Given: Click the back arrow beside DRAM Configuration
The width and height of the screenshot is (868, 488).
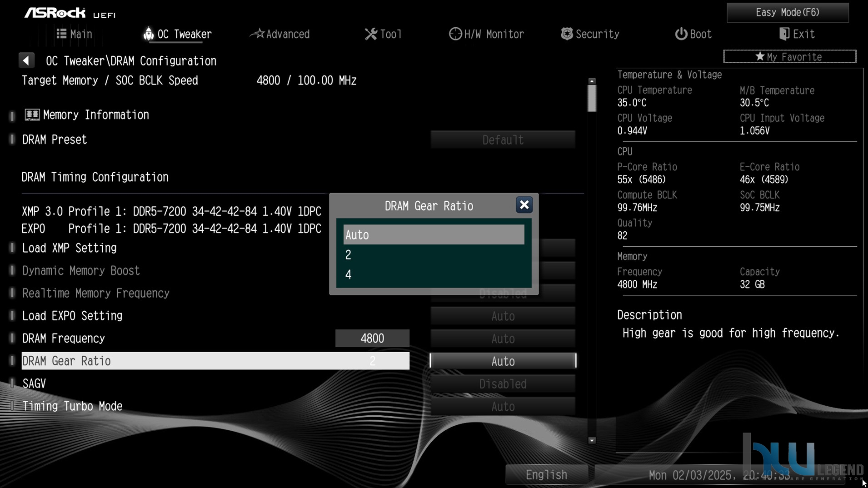Looking at the screenshot, I should click(26, 60).
